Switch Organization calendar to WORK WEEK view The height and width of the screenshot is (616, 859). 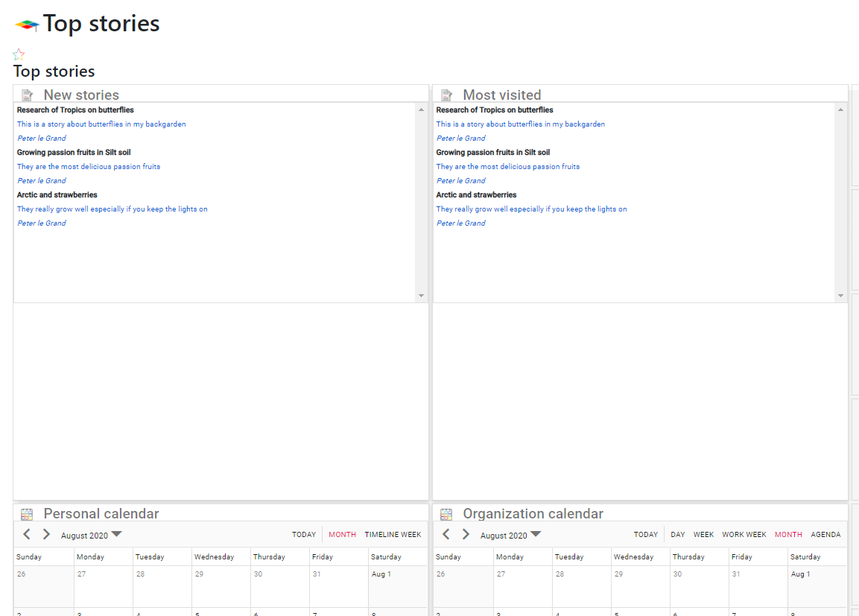point(744,534)
